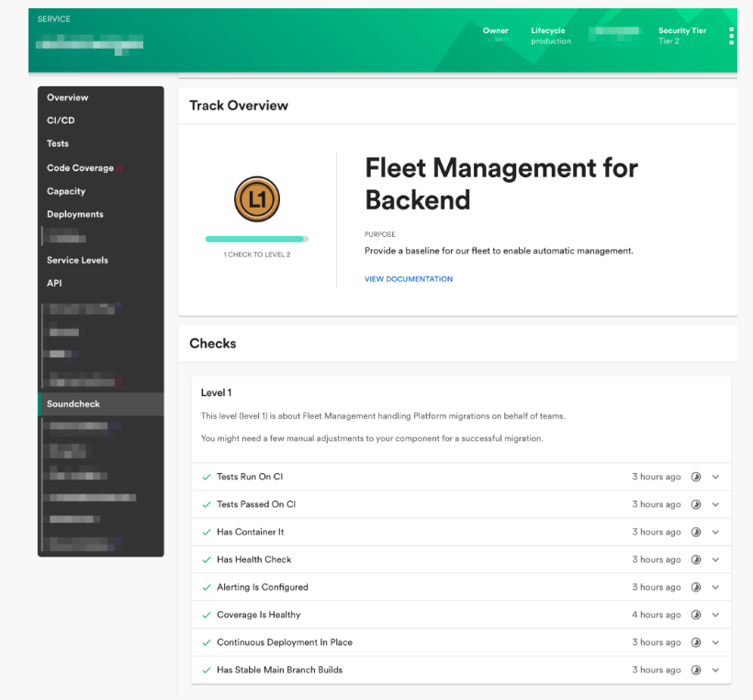This screenshot has width=753, height=700.
Task: Click the Track Overview heading
Action: coord(239,106)
